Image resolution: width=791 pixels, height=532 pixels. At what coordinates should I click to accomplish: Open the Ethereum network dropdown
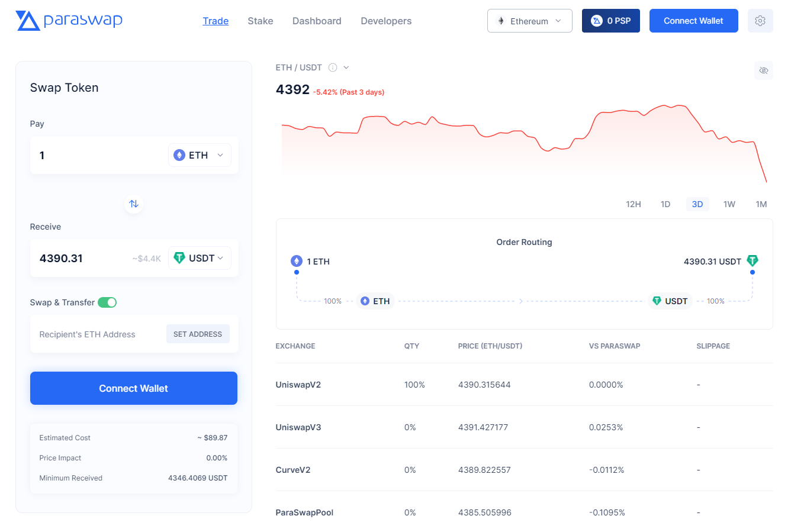pos(530,21)
